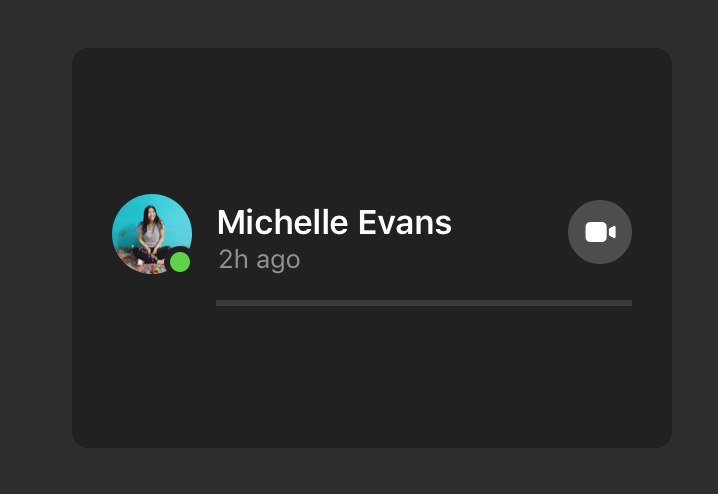This screenshot has width=718, height=494.
Task: Click the camera body rectangle in video icon
Action: click(x=596, y=232)
